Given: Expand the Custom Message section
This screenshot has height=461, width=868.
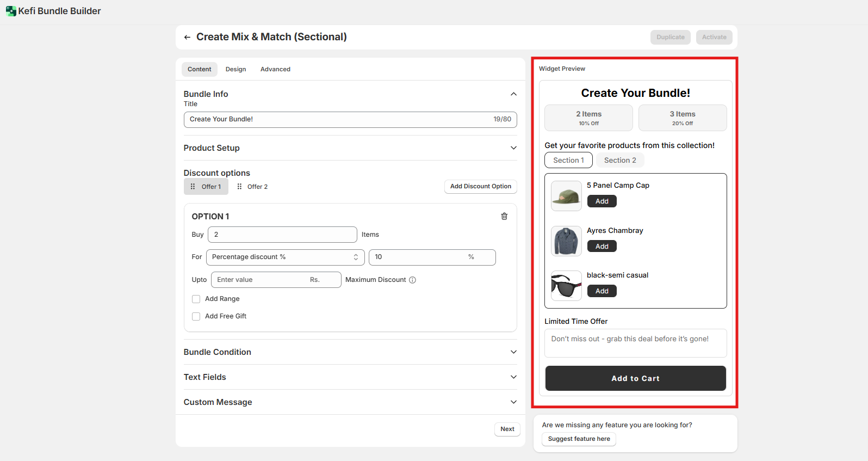Looking at the screenshot, I should (513, 402).
